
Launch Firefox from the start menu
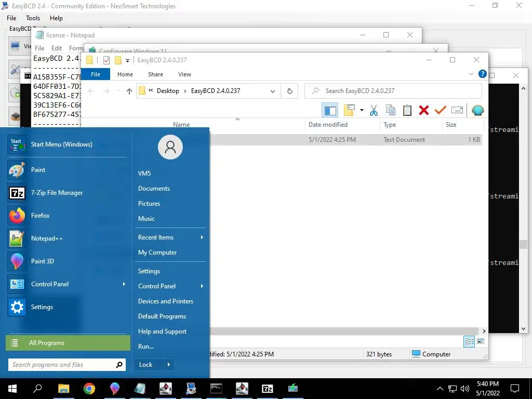coord(67,216)
